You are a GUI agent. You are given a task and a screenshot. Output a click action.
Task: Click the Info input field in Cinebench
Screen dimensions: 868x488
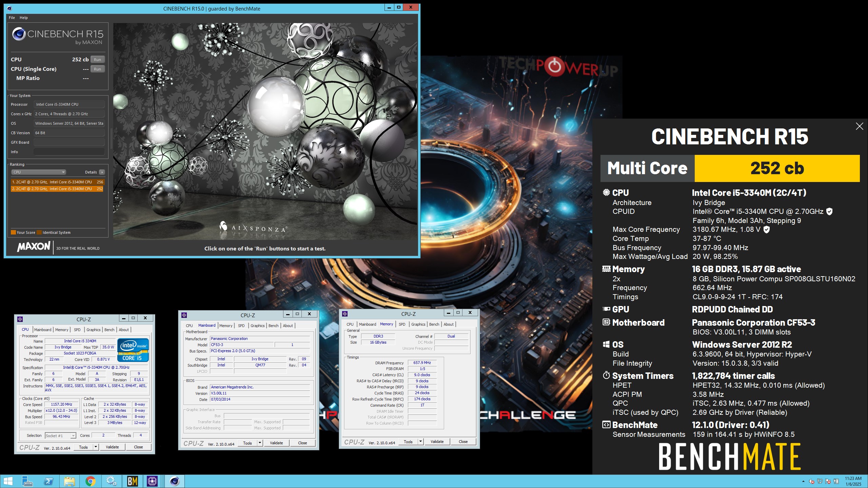coord(69,152)
